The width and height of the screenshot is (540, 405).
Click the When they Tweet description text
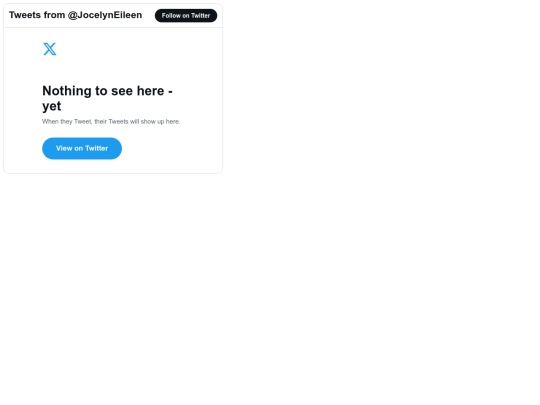coord(111,122)
